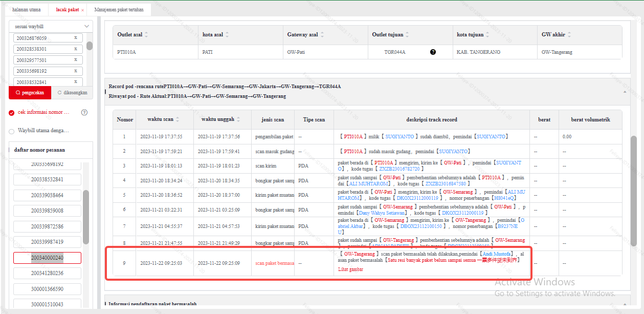Open the sesuai waybill dropdown
Screen dimensions: 644x314
tap(51, 26)
